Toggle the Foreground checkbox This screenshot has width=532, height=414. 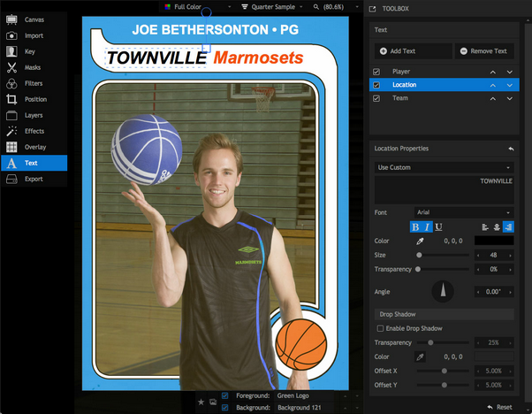[x=224, y=395]
